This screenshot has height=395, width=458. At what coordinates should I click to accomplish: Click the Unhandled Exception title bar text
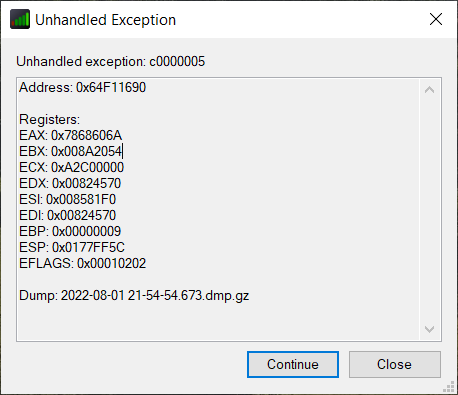(x=105, y=20)
